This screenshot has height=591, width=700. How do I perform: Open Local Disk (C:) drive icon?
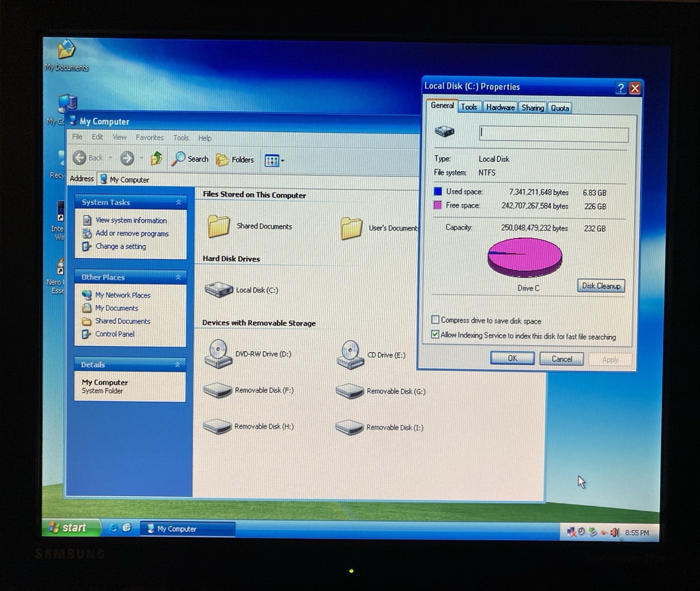coord(219,289)
